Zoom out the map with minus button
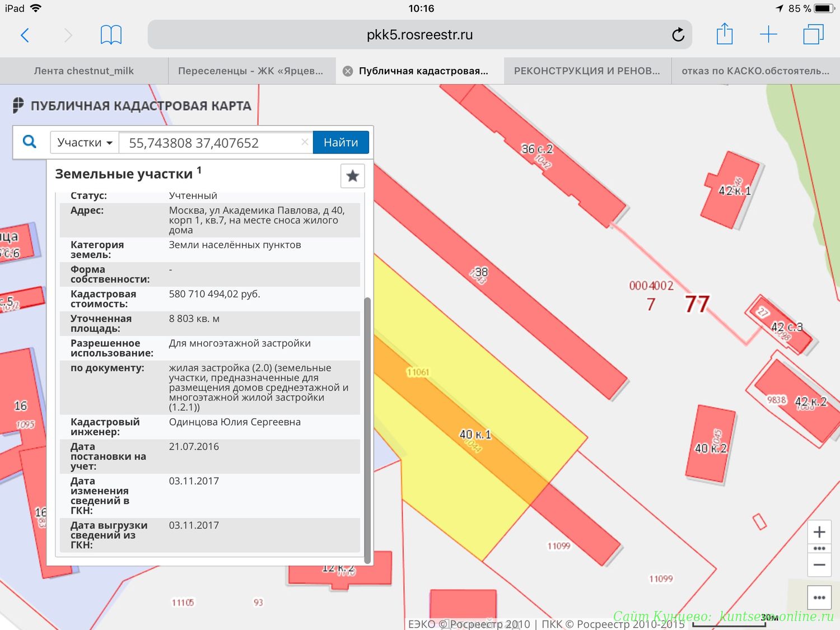Screen dimensions: 840x630 819,565
